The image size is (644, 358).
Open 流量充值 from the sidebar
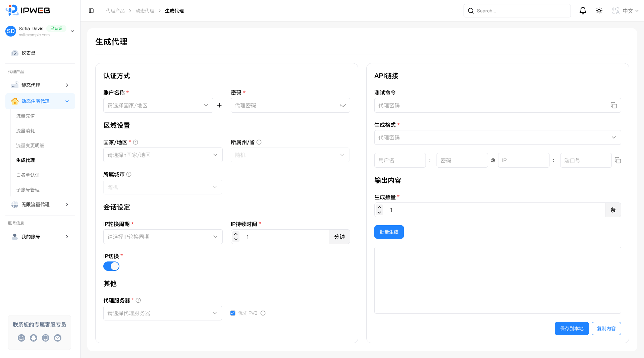click(26, 116)
